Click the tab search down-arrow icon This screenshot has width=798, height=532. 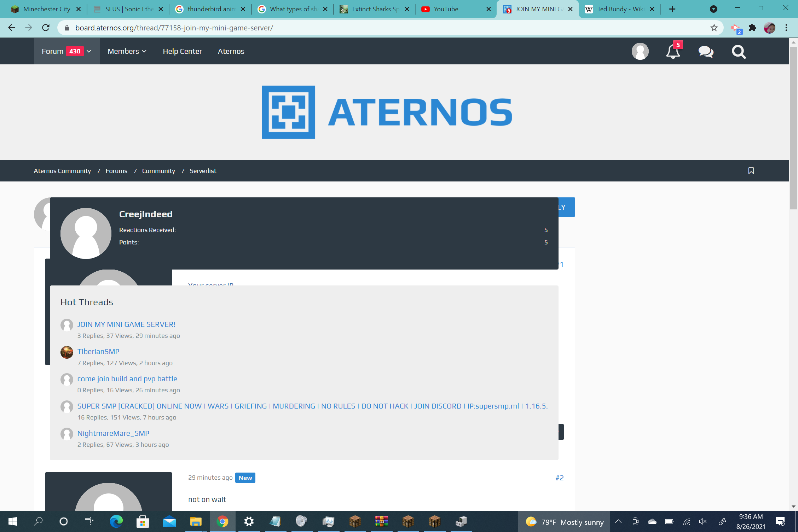click(x=713, y=9)
